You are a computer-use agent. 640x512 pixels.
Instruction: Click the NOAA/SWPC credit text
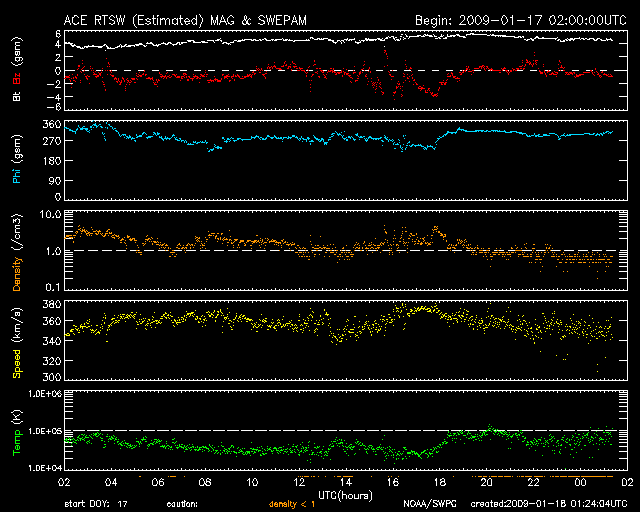(430, 504)
